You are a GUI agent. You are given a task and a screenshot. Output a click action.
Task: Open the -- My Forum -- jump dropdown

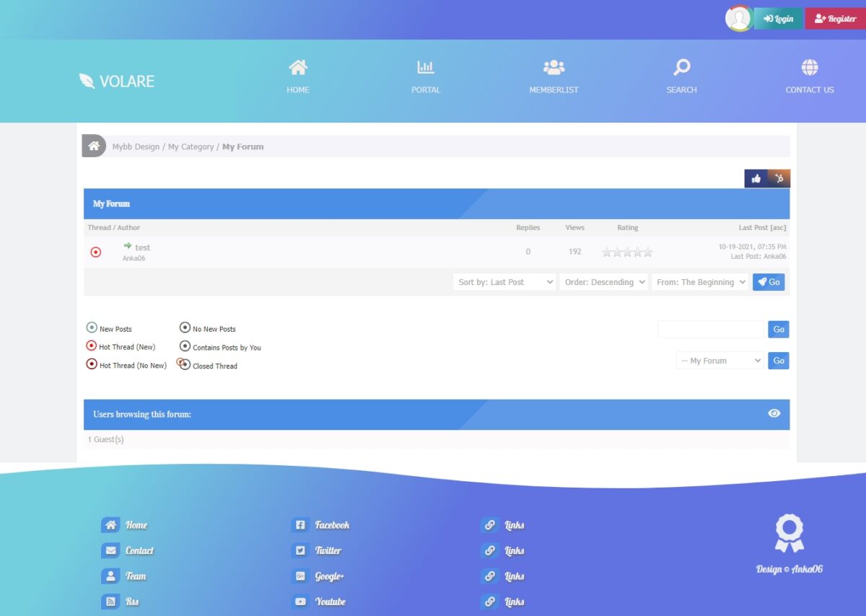[x=720, y=360]
